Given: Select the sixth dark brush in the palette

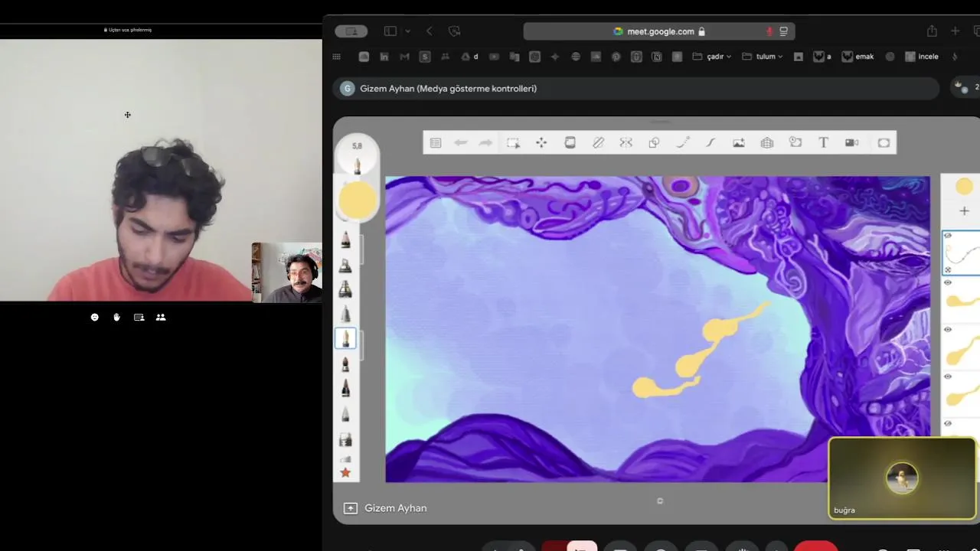Looking at the screenshot, I should [x=345, y=364].
